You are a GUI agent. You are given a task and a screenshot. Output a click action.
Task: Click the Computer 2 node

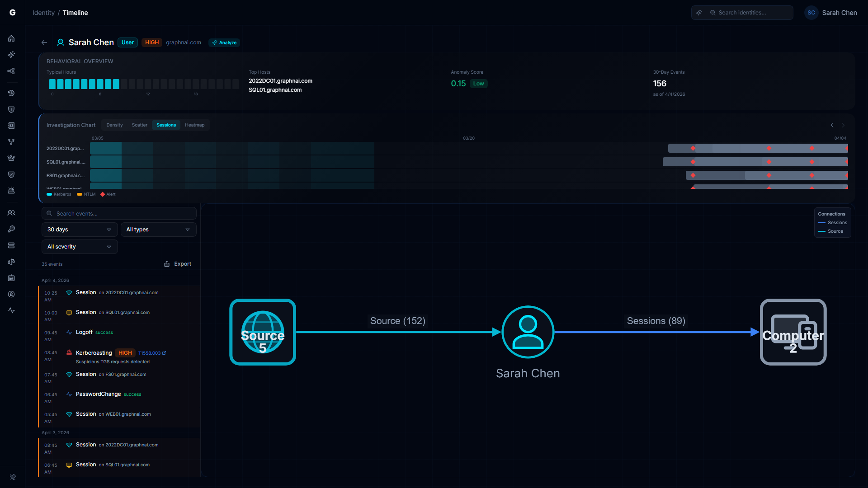pyautogui.click(x=793, y=332)
